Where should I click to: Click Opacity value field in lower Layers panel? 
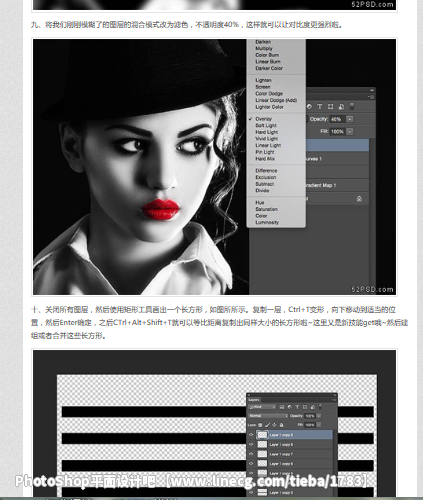[310, 416]
